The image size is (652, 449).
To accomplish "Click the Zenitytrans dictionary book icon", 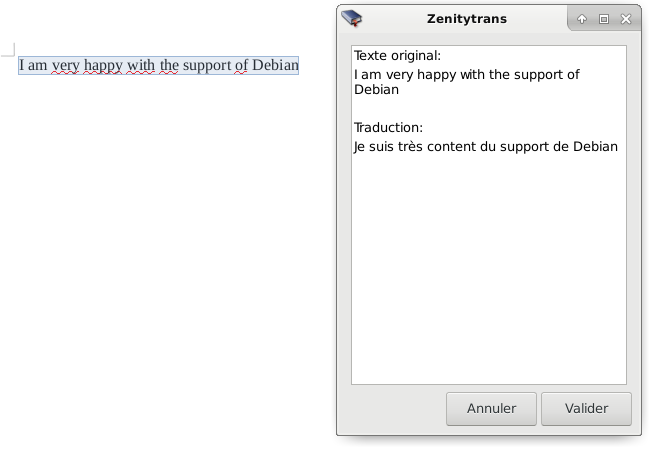I will [x=352, y=18].
